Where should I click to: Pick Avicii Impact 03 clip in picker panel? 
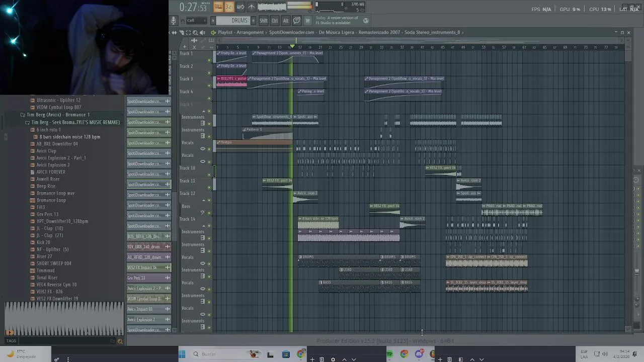(149, 309)
